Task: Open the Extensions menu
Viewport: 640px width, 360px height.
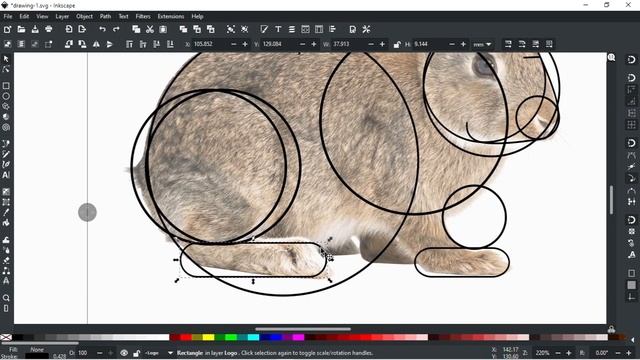Action: pyautogui.click(x=171, y=16)
